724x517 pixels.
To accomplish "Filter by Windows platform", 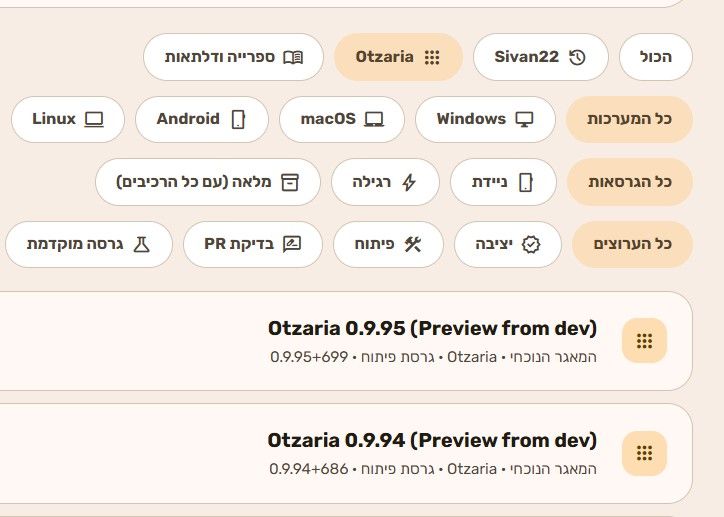I will point(485,119).
